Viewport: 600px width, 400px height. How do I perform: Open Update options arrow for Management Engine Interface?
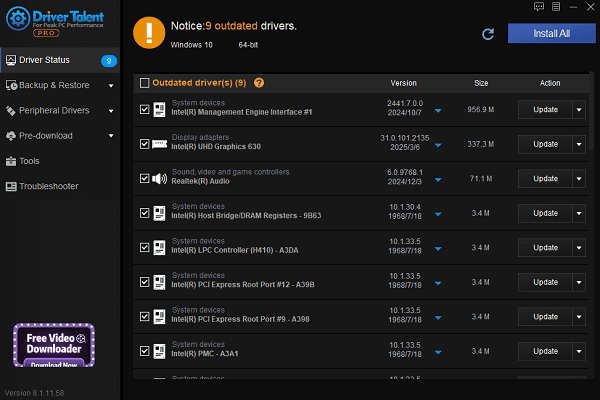[579, 110]
